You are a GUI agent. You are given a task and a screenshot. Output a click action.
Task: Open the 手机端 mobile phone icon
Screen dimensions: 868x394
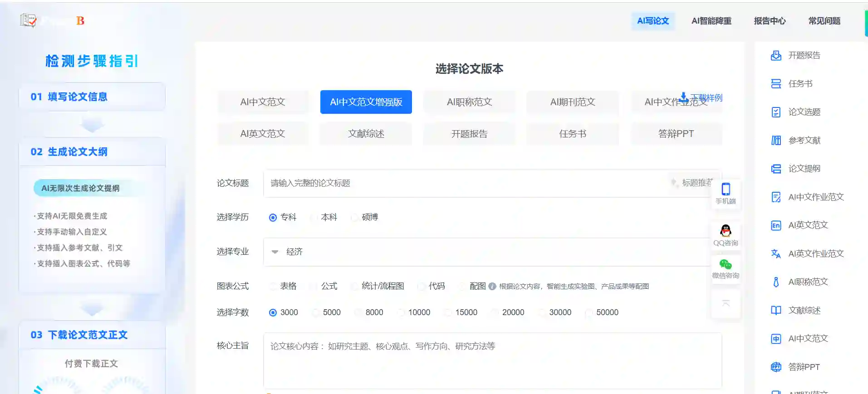[726, 189]
